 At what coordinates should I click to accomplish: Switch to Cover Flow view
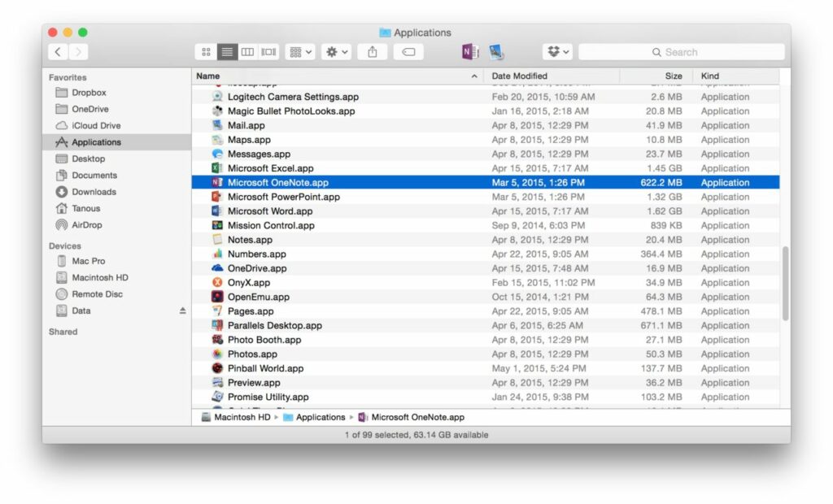(x=268, y=51)
